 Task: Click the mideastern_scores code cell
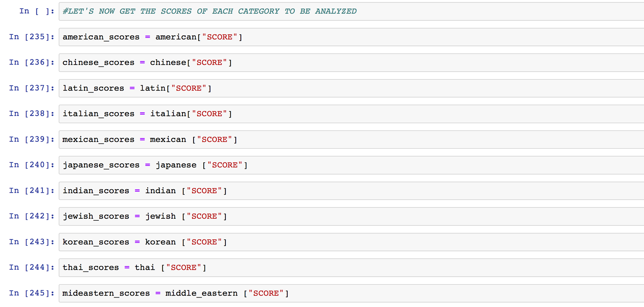tap(351, 293)
